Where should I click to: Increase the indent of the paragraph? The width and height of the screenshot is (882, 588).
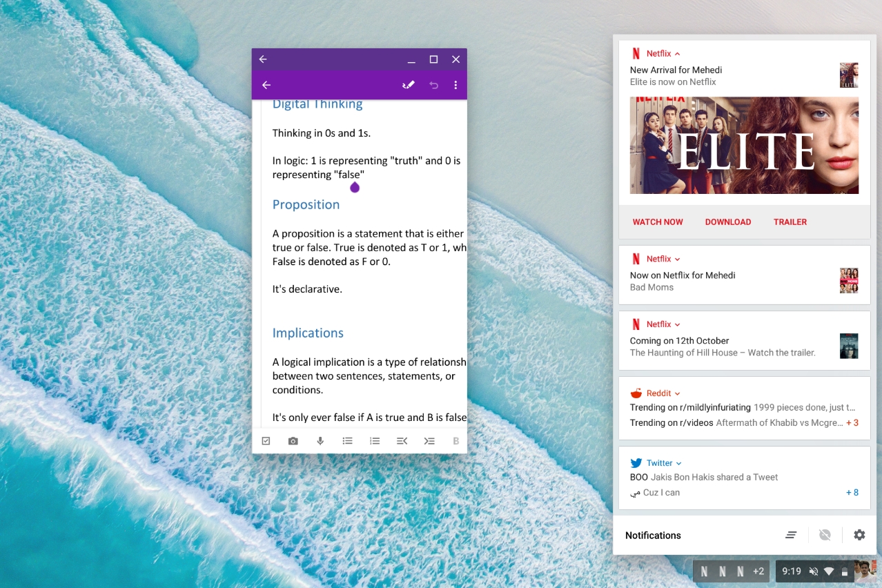pos(429,441)
